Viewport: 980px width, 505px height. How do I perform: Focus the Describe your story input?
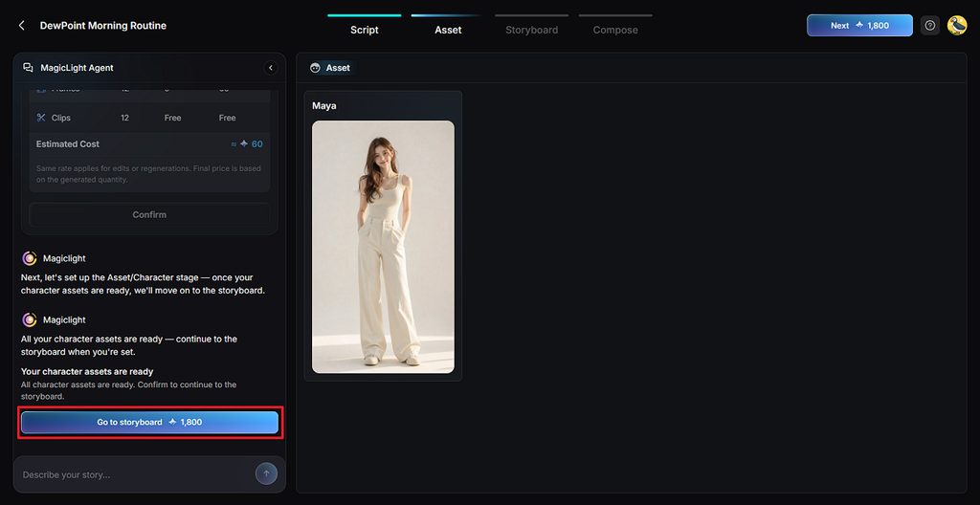[x=138, y=474]
